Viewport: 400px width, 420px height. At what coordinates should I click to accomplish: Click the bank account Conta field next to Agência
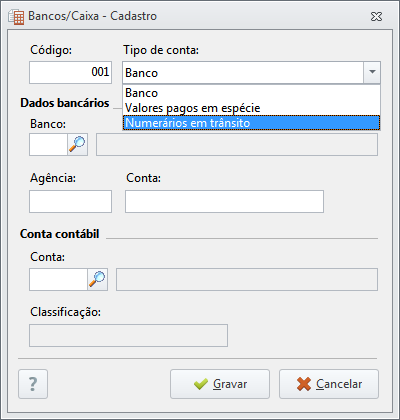tap(224, 201)
